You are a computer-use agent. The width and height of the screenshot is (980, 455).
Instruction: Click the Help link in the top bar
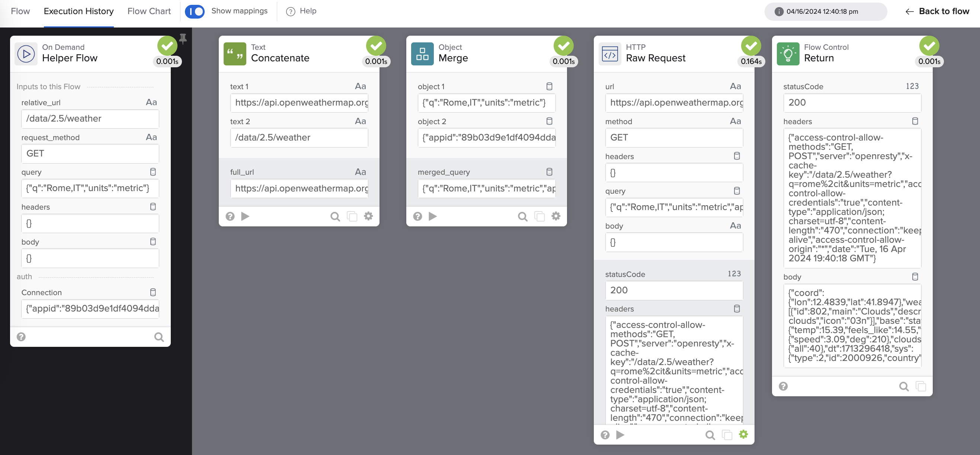tap(301, 12)
